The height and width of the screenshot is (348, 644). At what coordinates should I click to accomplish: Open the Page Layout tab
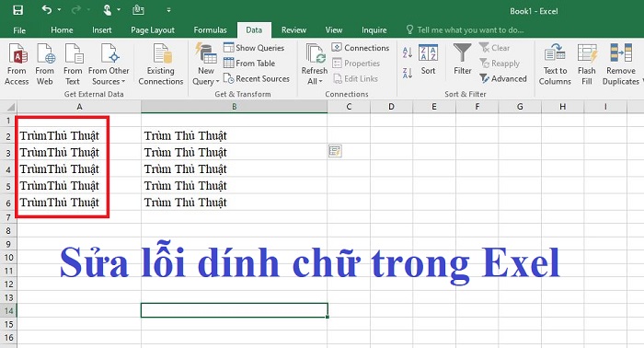tap(153, 30)
